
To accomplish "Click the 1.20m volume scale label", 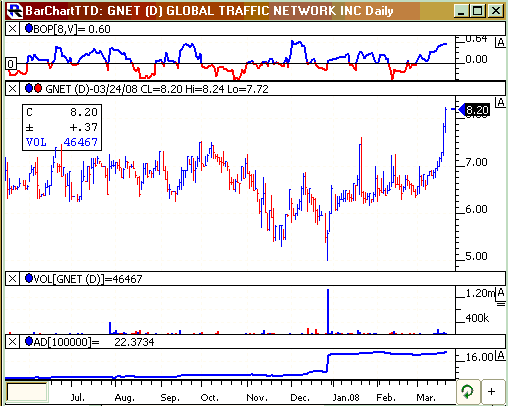I will coord(480,293).
